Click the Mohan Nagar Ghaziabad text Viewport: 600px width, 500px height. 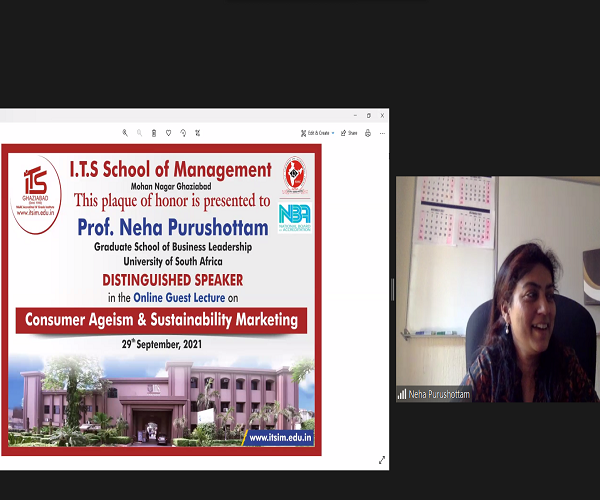171,187
